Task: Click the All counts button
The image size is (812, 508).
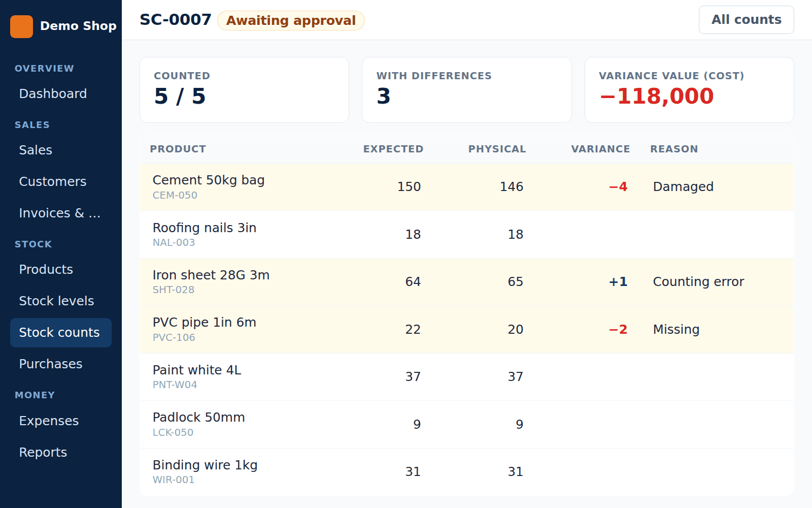Action: pos(746,20)
